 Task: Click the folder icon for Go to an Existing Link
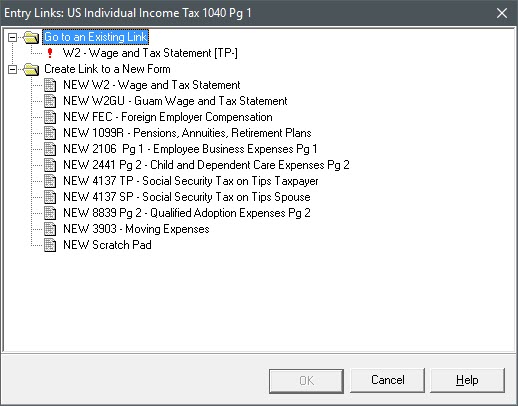[x=31, y=37]
